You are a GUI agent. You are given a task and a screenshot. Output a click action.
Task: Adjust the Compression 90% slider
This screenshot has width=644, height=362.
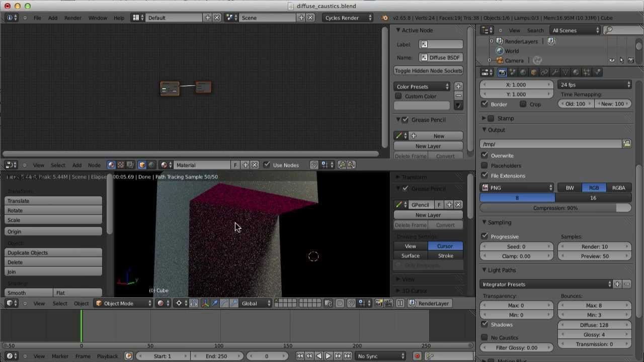click(x=555, y=208)
